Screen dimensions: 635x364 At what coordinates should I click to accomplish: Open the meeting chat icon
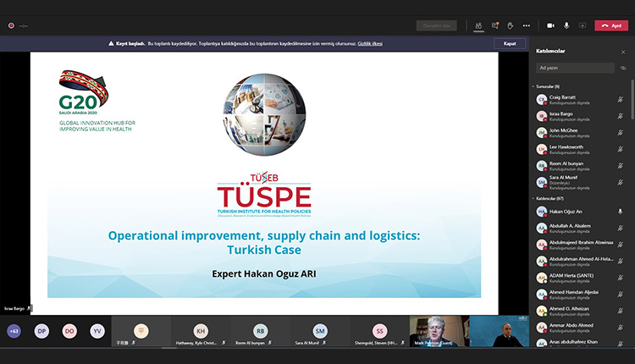point(495,25)
